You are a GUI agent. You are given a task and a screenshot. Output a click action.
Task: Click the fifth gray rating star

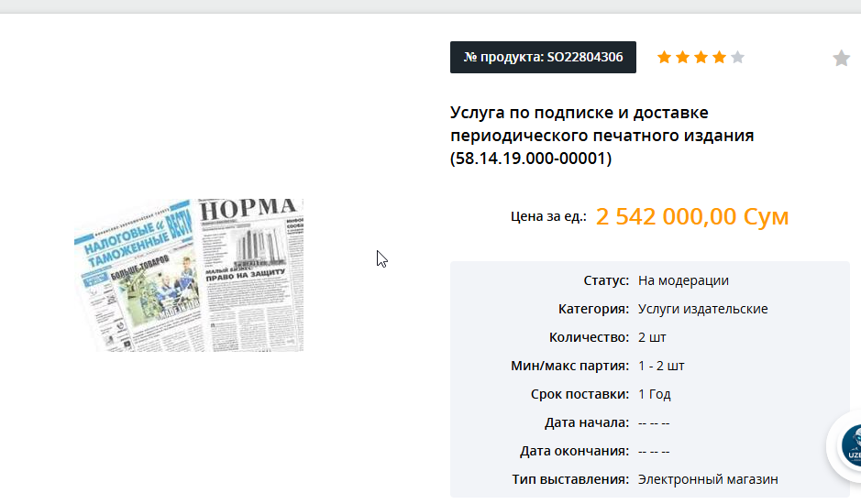click(738, 57)
